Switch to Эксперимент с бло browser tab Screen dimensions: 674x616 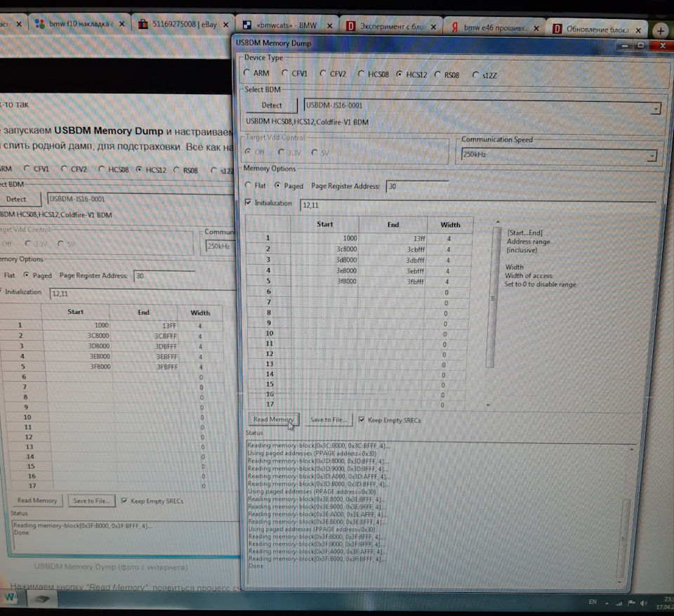pos(391,27)
